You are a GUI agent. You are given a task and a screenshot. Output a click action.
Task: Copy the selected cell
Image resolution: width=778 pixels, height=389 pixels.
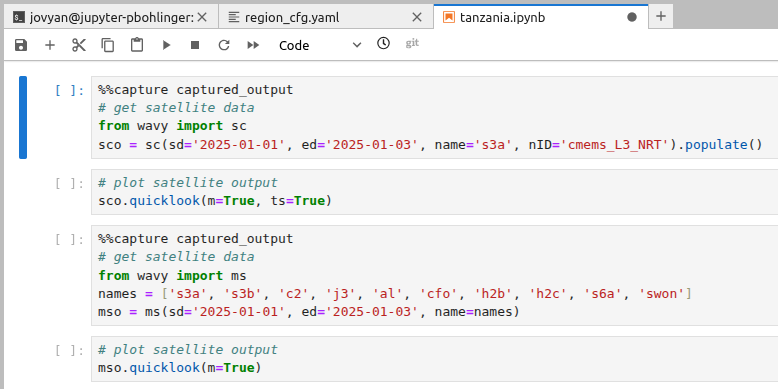(108, 45)
